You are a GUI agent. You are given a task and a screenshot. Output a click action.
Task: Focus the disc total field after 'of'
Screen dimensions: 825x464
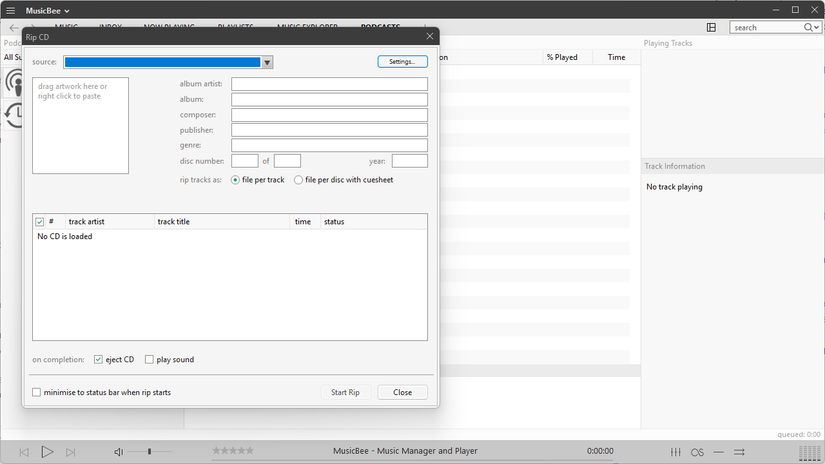click(287, 161)
